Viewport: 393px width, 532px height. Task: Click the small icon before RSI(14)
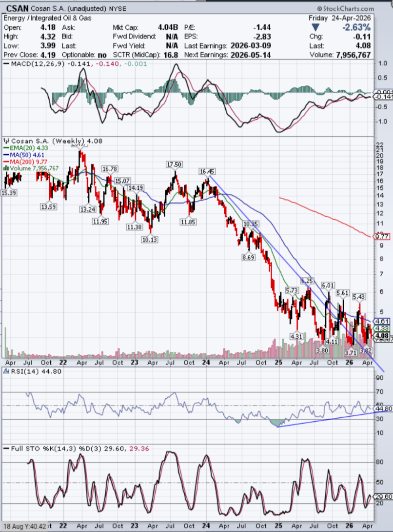[x=6, y=371]
